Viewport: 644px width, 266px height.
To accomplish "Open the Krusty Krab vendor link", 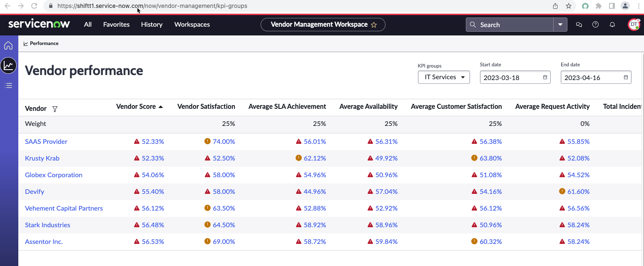I will [42, 158].
